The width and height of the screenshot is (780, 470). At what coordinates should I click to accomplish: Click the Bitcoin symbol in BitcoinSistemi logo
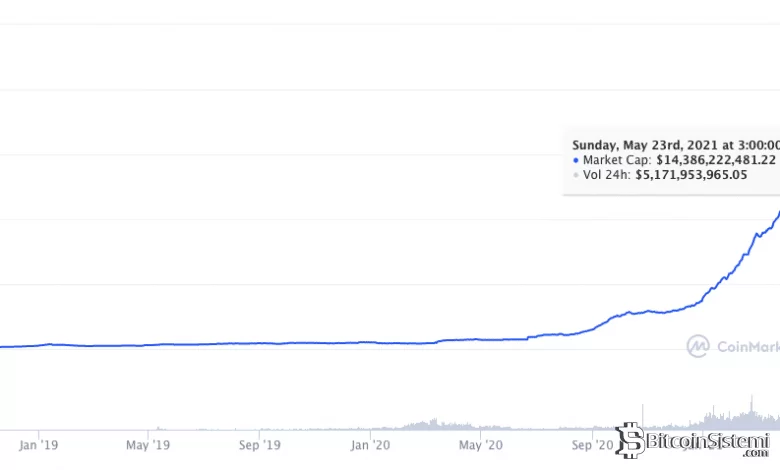(x=629, y=441)
